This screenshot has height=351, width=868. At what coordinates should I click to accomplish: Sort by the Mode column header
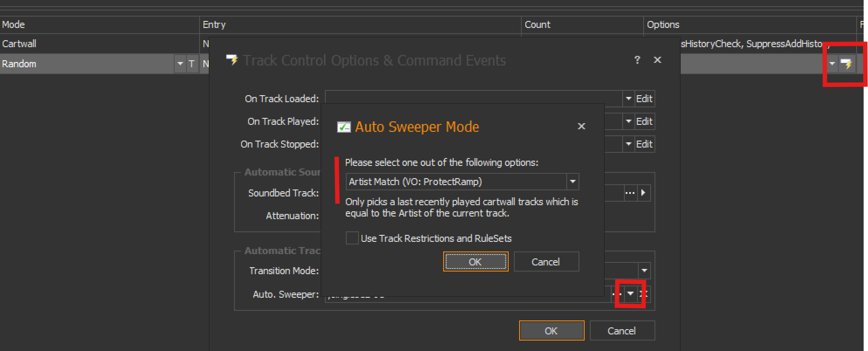pyautogui.click(x=100, y=25)
